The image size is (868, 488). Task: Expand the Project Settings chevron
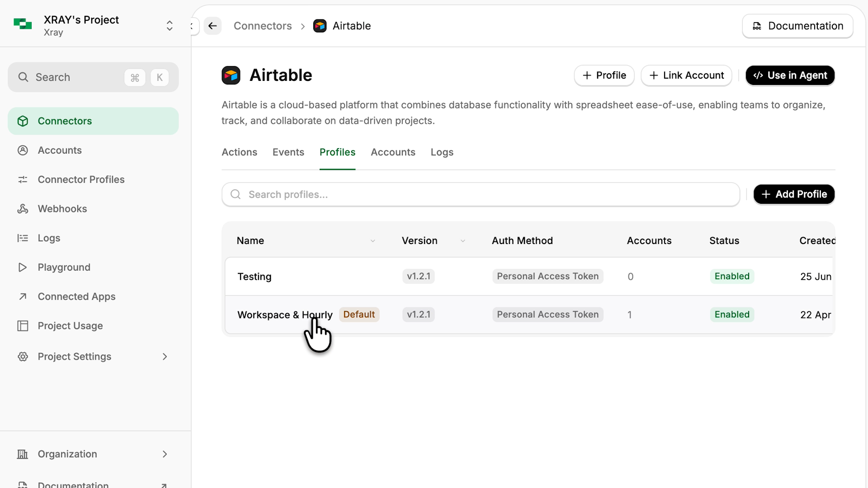(x=165, y=357)
